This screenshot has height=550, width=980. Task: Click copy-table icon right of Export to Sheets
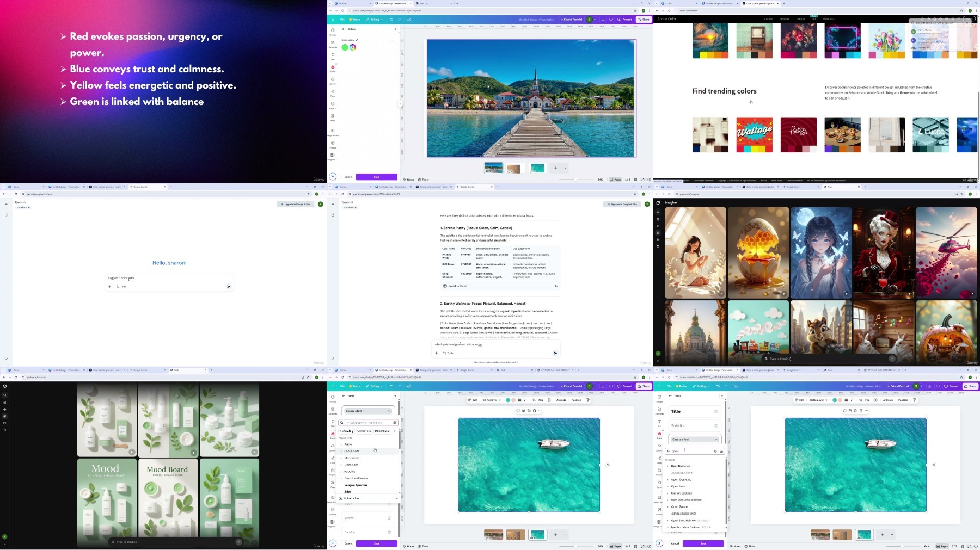coord(556,286)
